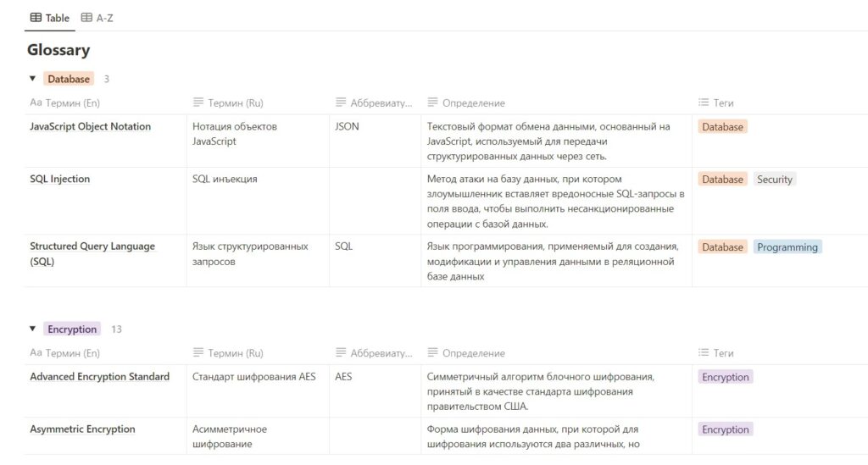Click Database group's Определение column icon
Viewport: 868px width, 465px height.
[x=432, y=102]
